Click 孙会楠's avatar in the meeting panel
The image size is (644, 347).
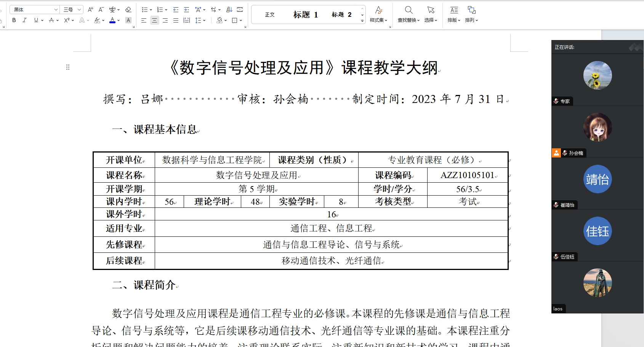(597, 127)
